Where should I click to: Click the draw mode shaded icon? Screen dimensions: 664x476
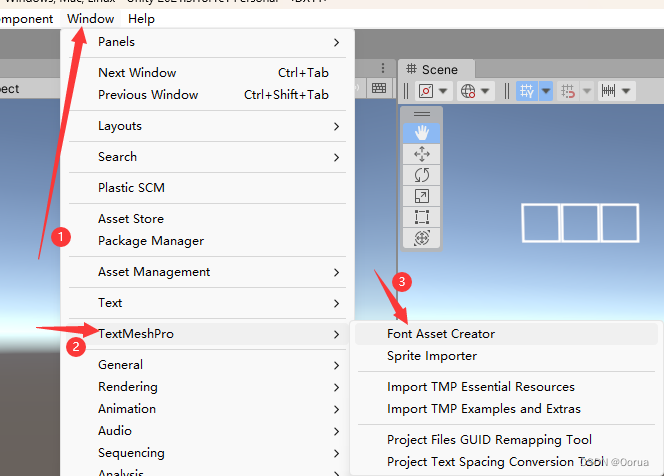coord(426,91)
